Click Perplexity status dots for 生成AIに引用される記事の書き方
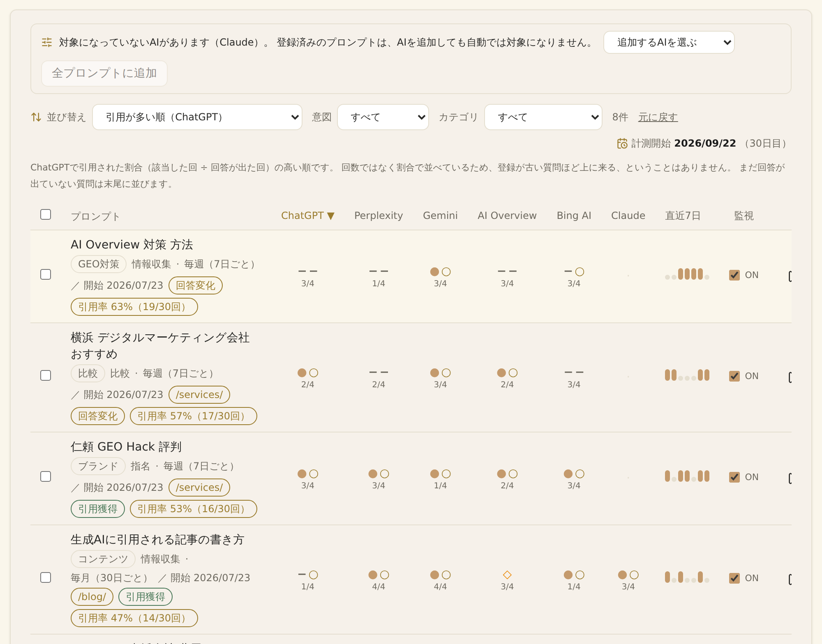 (379, 575)
